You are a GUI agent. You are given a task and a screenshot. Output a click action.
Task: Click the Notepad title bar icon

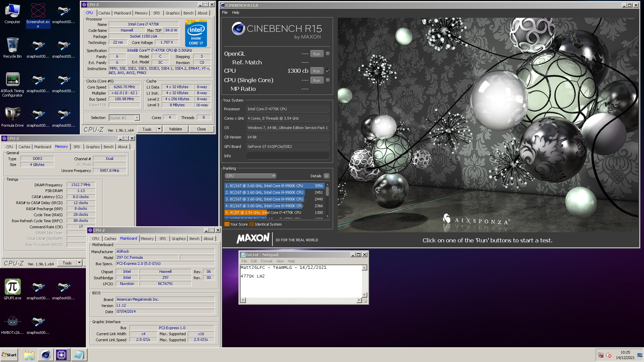point(243,255)
